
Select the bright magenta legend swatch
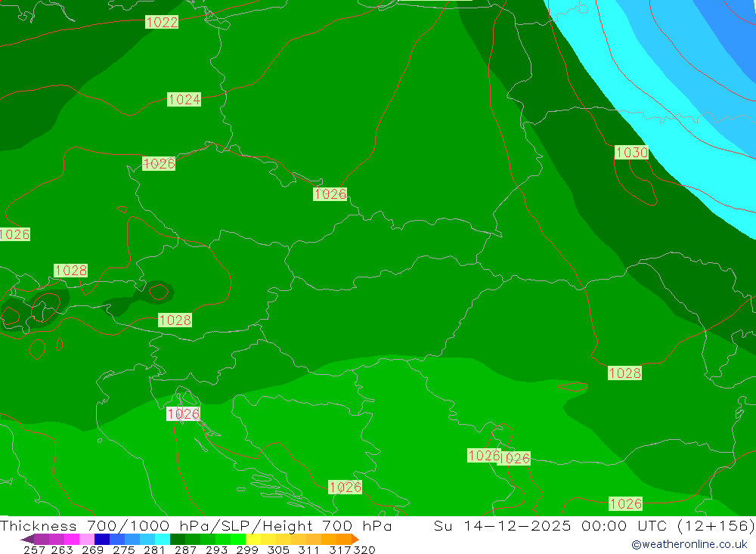click(72, 539)
